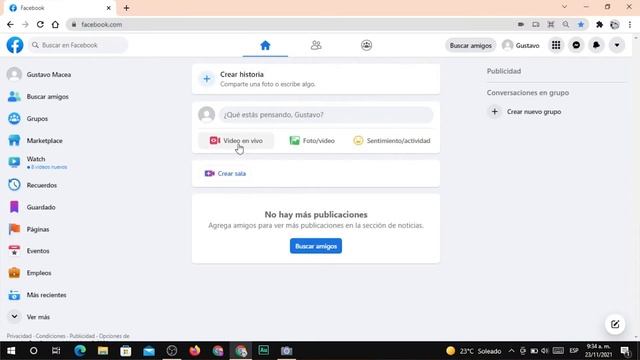The width and height of the screenshot is (640, 360).
Task: Open Grupos in left sidebar
Action: [28, 119]
